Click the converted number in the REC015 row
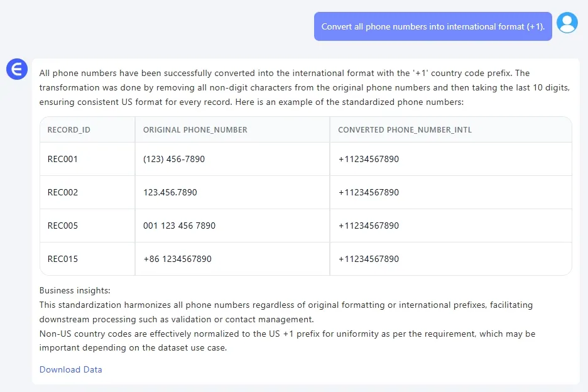Screen dimensions: 588x392 pos(369,259)
